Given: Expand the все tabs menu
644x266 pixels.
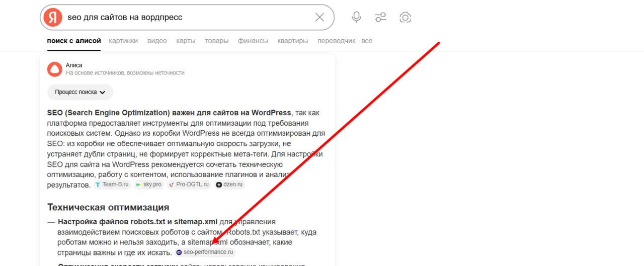Looking at the screenshot, I should point(367,41).
